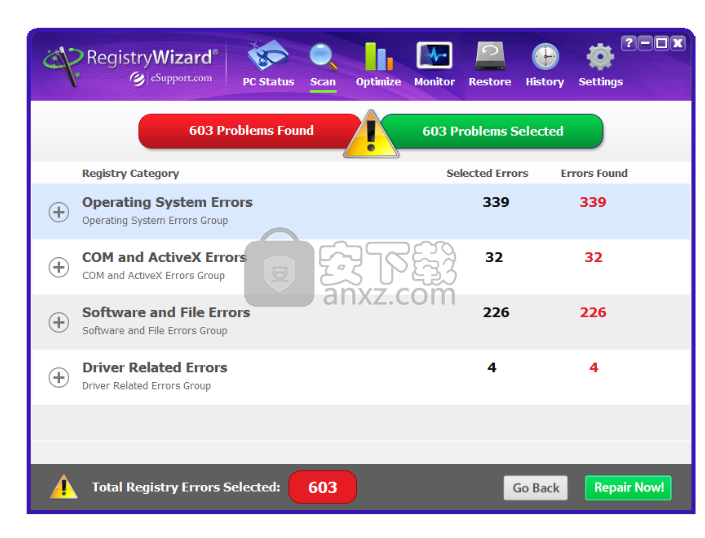Click black 4 selected errors value
The image size is (705, 538).
[x=492, y=368]
